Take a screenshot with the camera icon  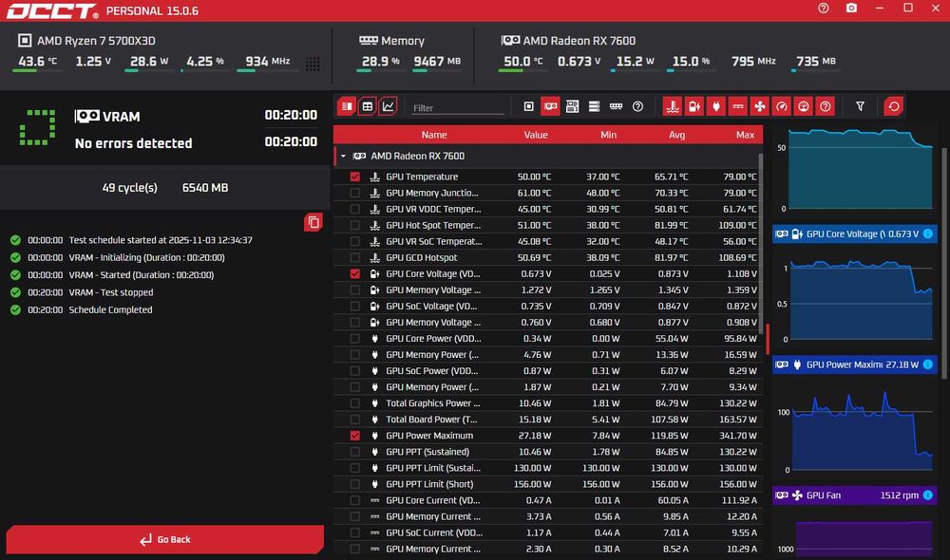coord(851,9)
